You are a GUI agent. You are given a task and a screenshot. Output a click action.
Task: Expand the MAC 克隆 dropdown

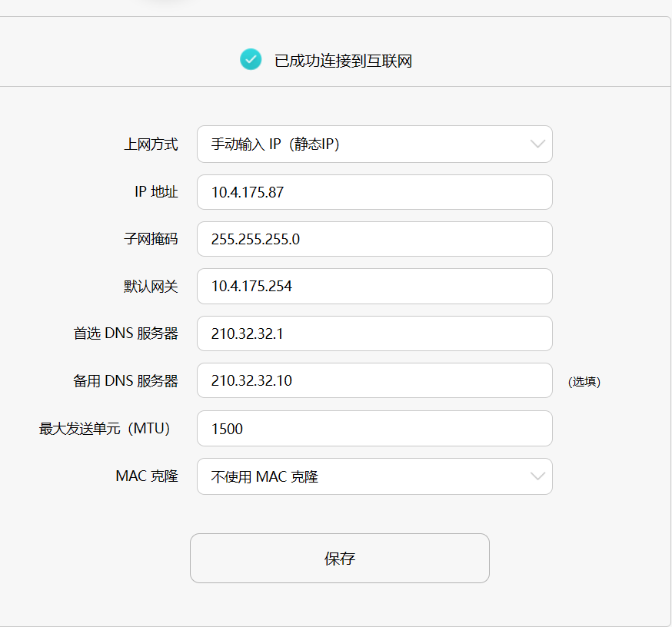click(x=374, y=476)
